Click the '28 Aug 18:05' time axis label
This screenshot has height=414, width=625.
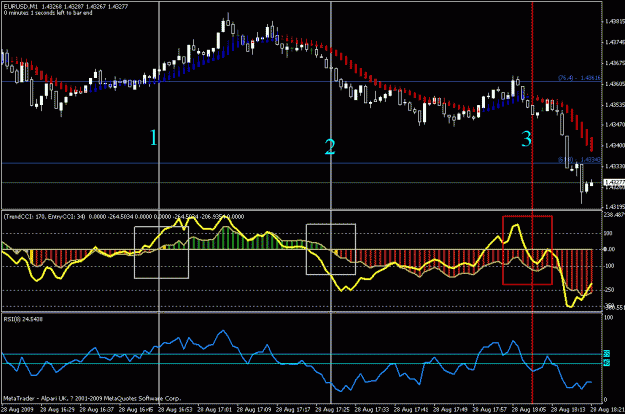point(529,410)
